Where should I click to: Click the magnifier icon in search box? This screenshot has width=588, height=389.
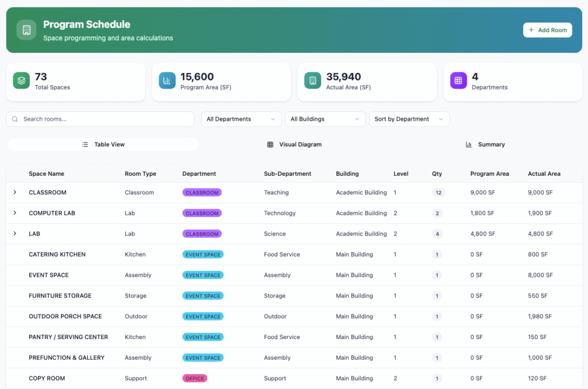click(x=16, y=120)
